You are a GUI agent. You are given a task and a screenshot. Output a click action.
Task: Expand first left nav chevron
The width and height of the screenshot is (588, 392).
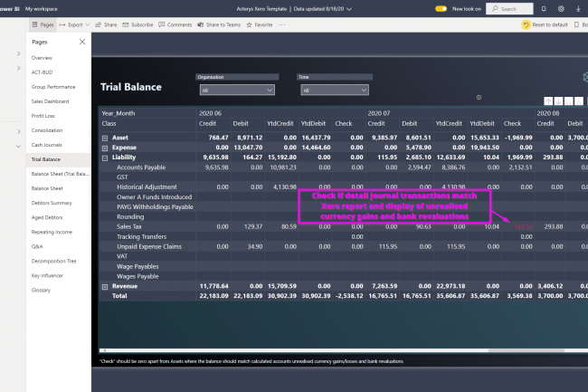tap(18, 54)
